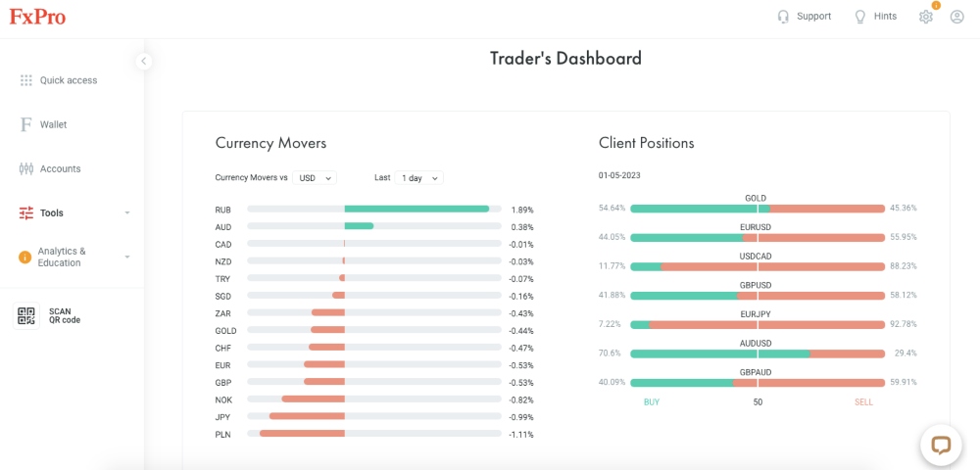The height and width of the screenshot is (470, 980).
Task: Click the Tools sliders icon
Action: [x=25, y=212]
